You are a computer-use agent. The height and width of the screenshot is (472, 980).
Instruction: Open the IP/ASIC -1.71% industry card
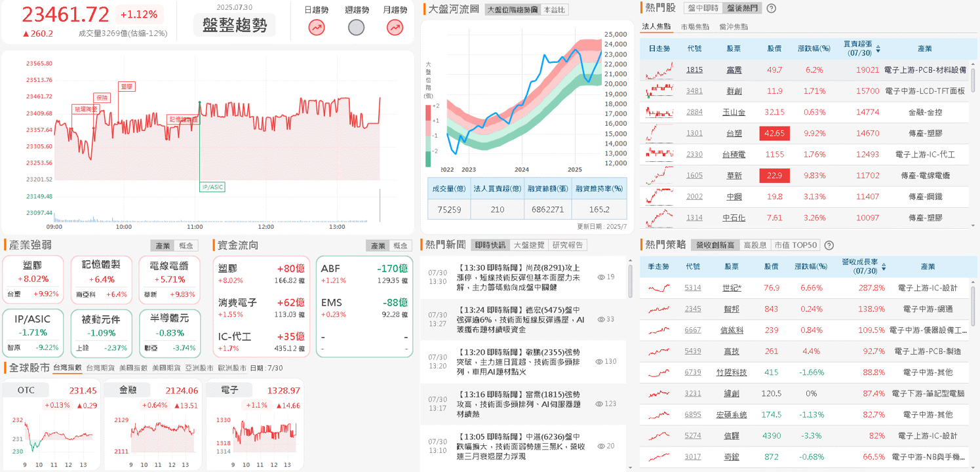pyautogui.click(x=33, y=333)
